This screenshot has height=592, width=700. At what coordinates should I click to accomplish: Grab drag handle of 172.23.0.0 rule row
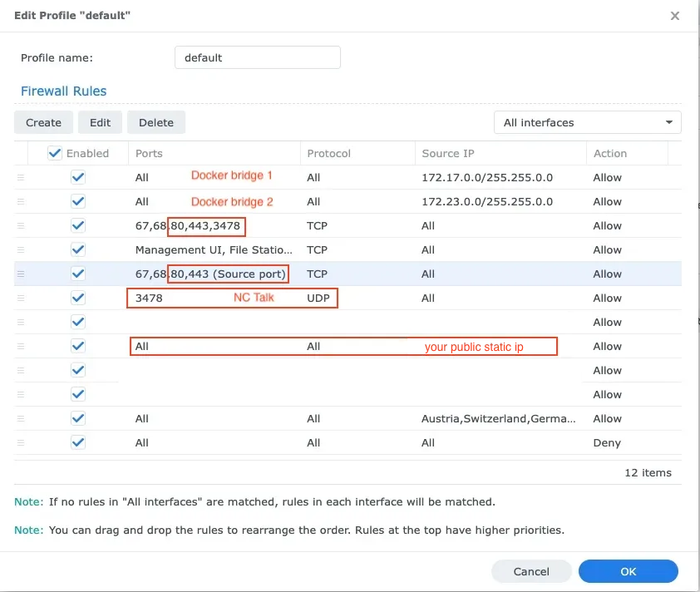coord(21,202)
